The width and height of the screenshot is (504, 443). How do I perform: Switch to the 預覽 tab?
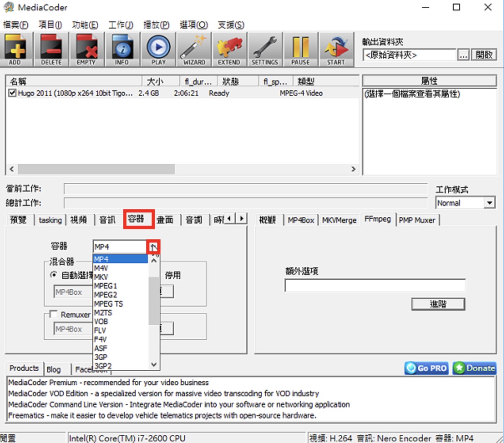pyautogui.click(x=19, y=220)
